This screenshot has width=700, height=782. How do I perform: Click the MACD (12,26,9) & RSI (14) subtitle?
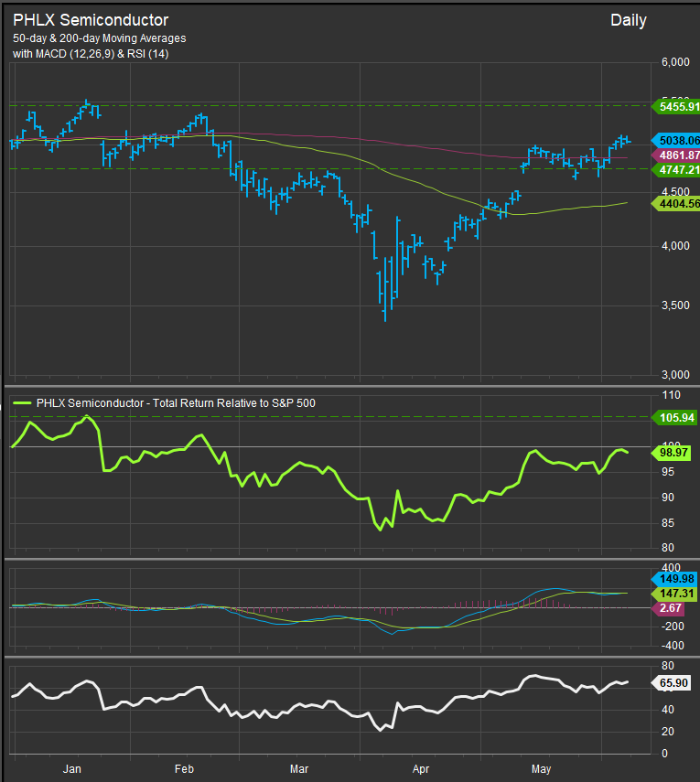102,54
